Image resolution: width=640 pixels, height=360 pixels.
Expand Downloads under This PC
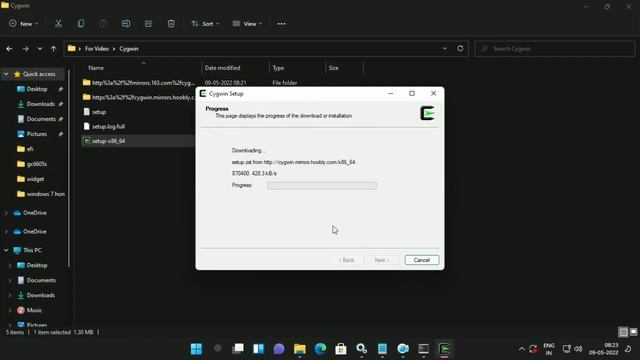click(10, 295)
